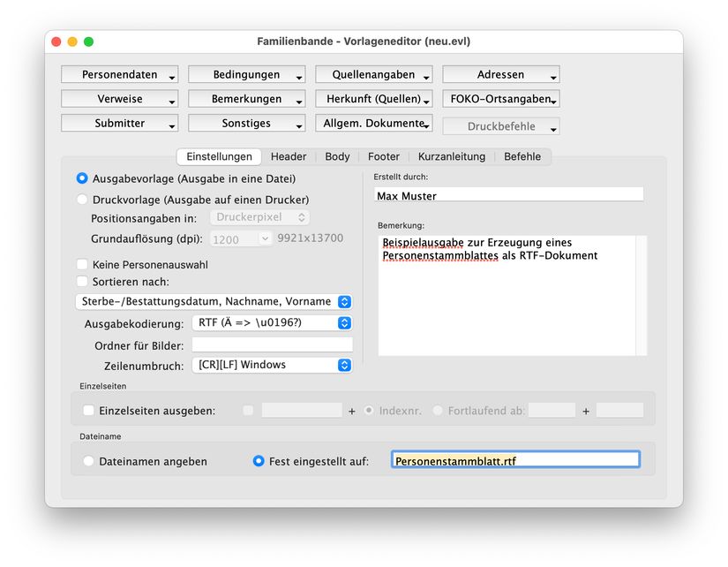Image resolution: width=728 pixels, height=567 pixels.
Task: Switch to the Body tab
Action: coord(337,156)
